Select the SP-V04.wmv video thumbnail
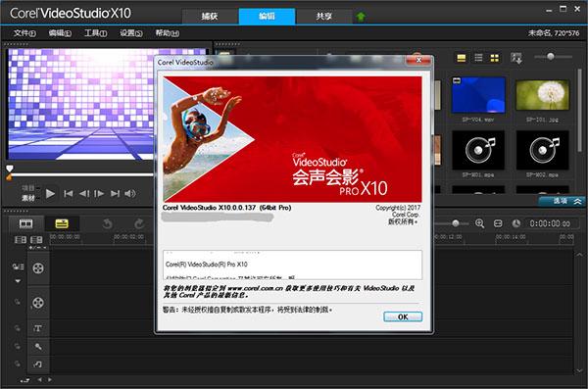Screen dimensions: 588x389 (478, 95)
